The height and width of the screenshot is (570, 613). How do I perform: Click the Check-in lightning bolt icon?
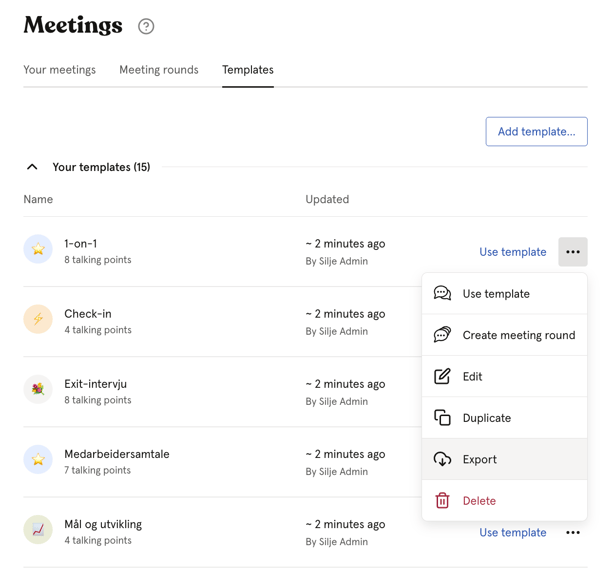click(38, 320)
